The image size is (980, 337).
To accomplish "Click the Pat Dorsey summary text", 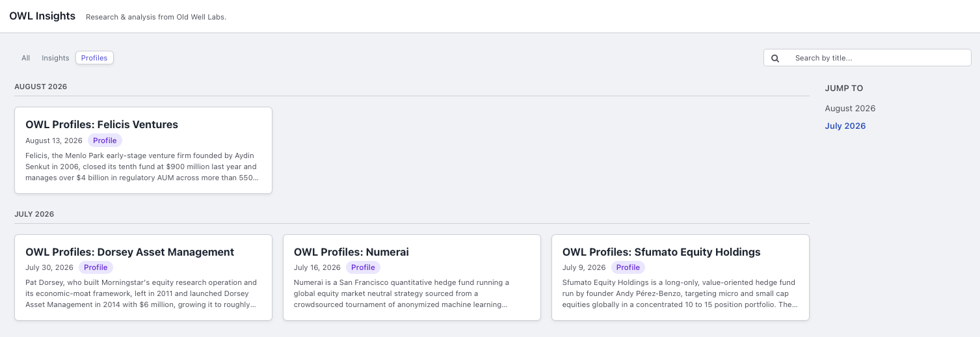I will [x=142, y=293].
